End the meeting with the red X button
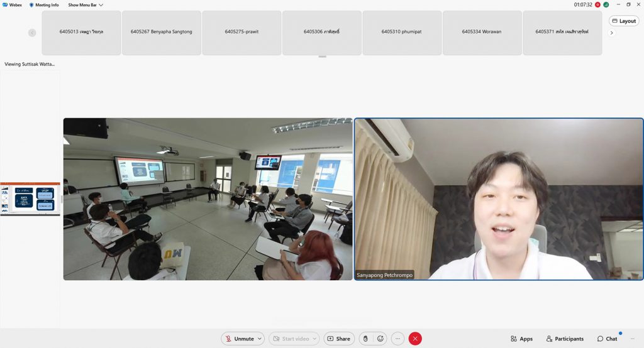Image resolution: width=644 pixels, height=348 pixels. [415, 339]
